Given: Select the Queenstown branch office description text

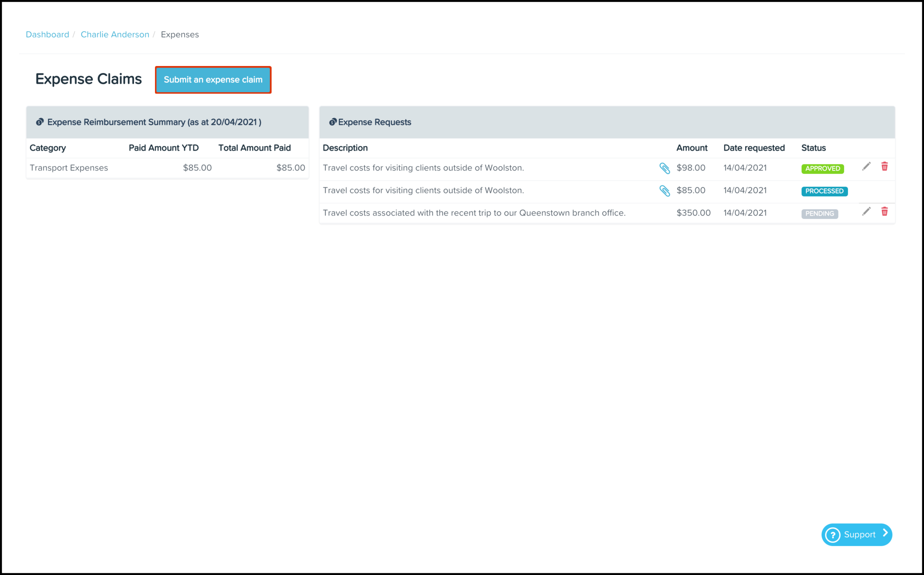Looking at the screenshot, I should pyautogui.click(x=474, y=213).
